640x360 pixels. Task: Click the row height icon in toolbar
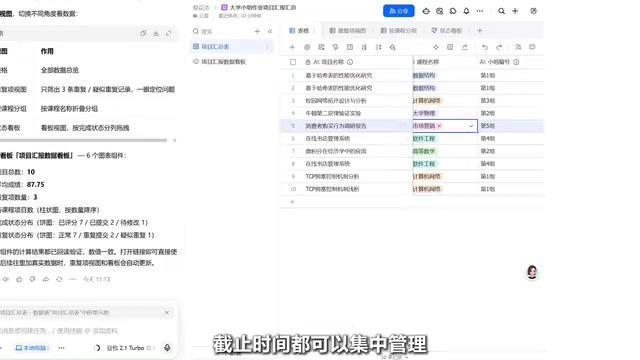pyautogui.click(x=379, y=47)
